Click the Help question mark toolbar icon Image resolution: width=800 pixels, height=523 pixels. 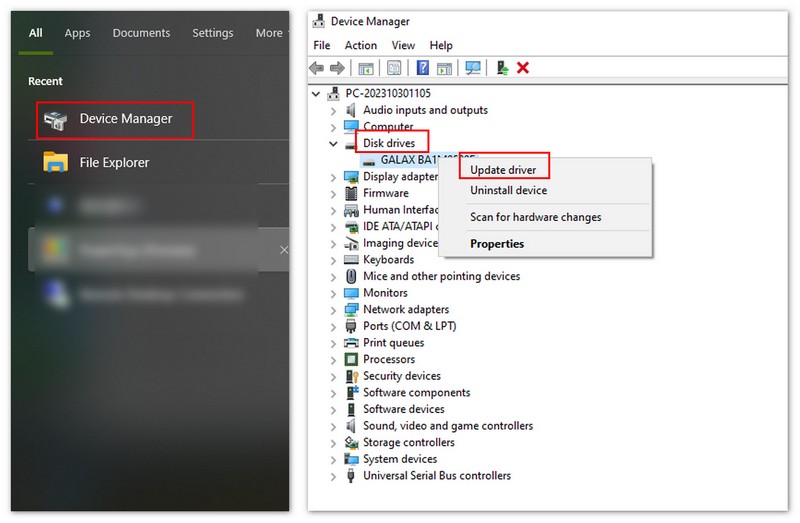point(423,68)
